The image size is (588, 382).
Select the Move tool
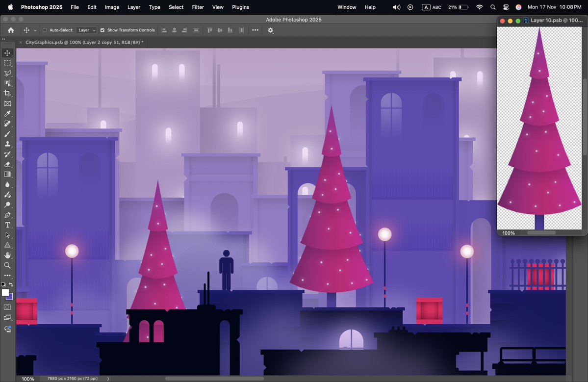pos(7,53)
